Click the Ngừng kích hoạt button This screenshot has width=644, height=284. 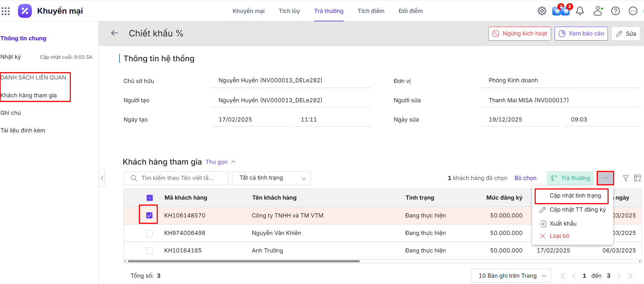coord(519,34)
